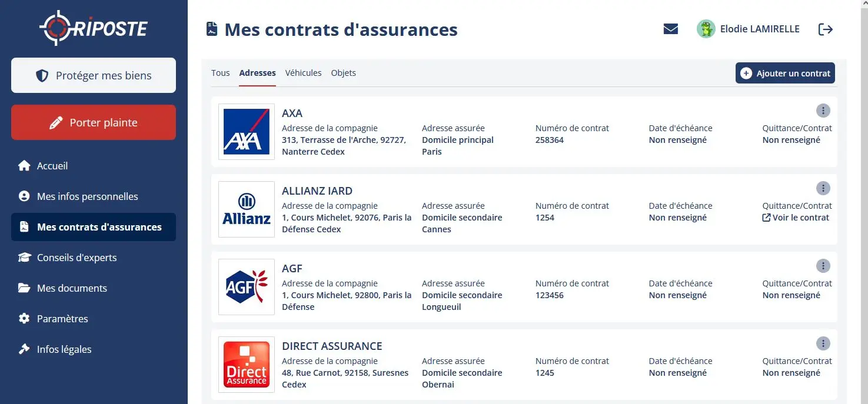The image size is (868, 404).
Task: Navigate to Conseils d'experts
Action: [x=77, y=258]
